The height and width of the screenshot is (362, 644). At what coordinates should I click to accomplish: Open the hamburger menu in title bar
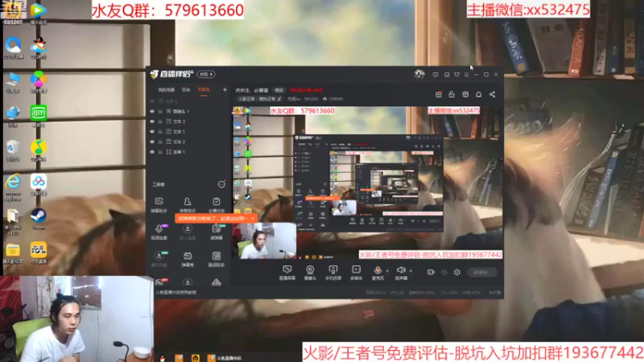(x=466, y=75)
